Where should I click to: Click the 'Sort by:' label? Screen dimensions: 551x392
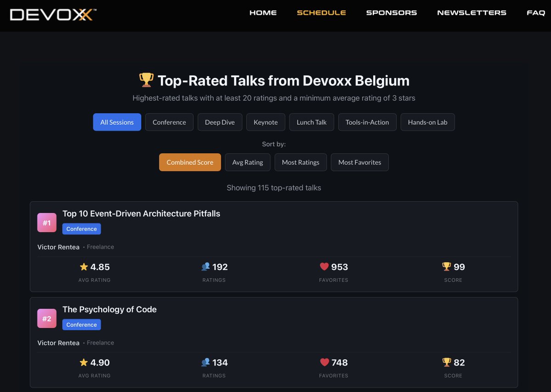click(x=274, y=144)
